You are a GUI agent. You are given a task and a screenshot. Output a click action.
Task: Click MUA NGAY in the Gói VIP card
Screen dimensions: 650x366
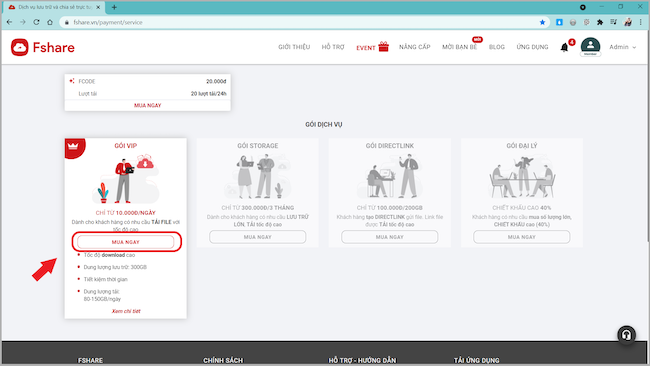(x=126, y=242)
